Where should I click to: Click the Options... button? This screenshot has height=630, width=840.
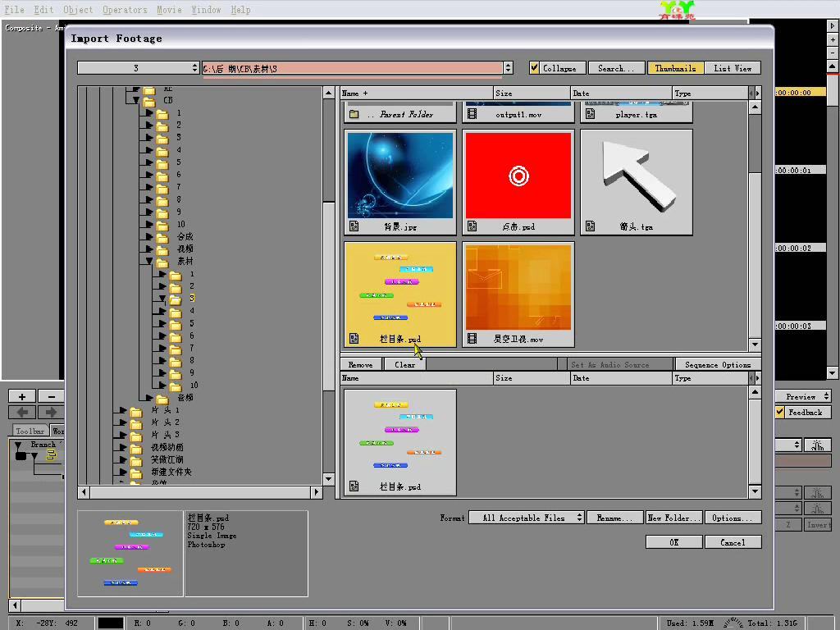point(733,518)
